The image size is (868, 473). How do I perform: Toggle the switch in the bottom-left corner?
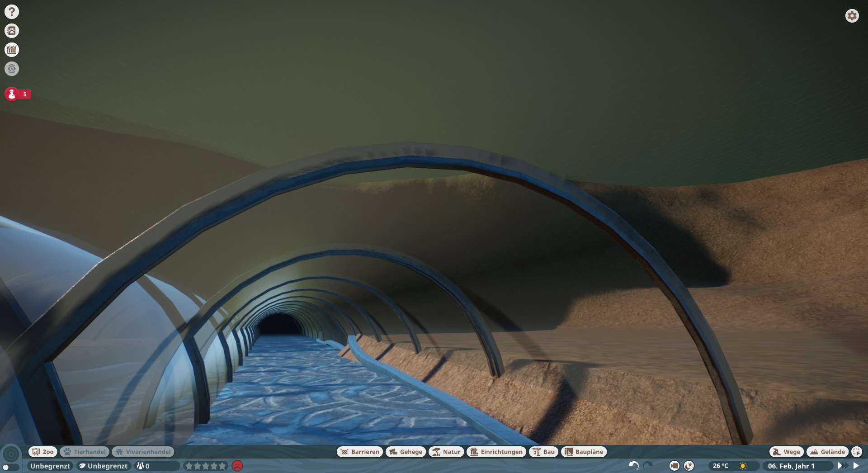(x=10, y=468)
